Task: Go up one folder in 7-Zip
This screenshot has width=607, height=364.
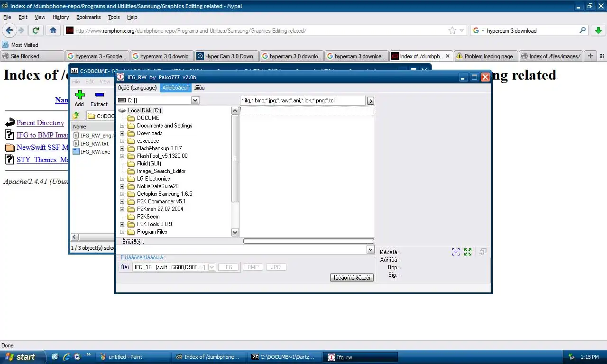Action: (76, 116)
